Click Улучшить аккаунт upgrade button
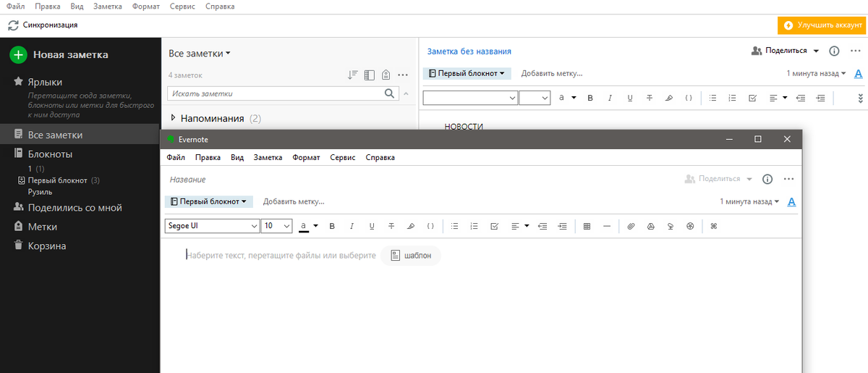Viewport: 868px width, 373px height. [821, 25]
